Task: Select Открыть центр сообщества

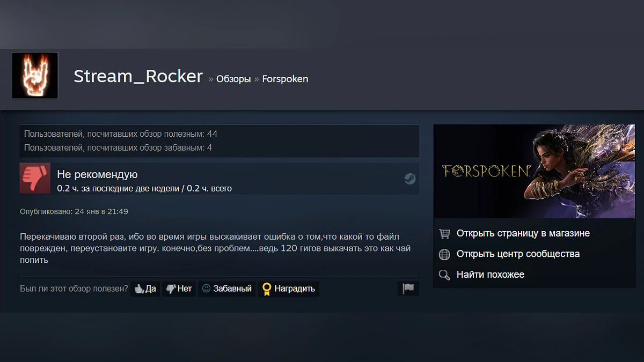Action: (518, 254)
